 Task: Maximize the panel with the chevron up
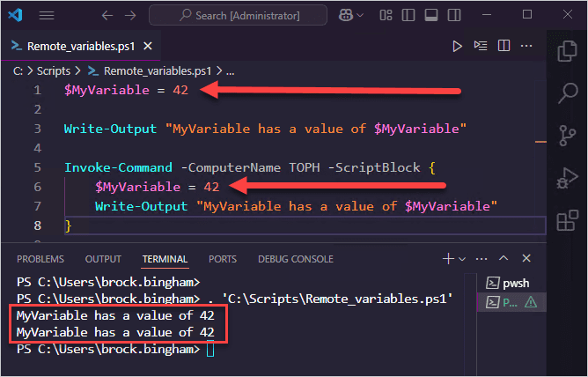[503, 258]
